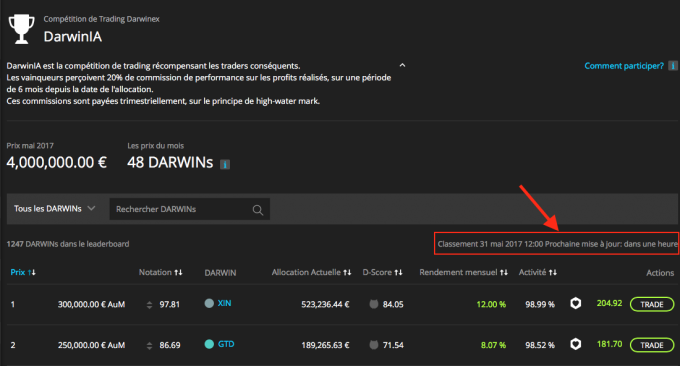Click info icon beside 48 DARWINs
The width and height of the screenshot is (680, 366).
click(225, 164)
